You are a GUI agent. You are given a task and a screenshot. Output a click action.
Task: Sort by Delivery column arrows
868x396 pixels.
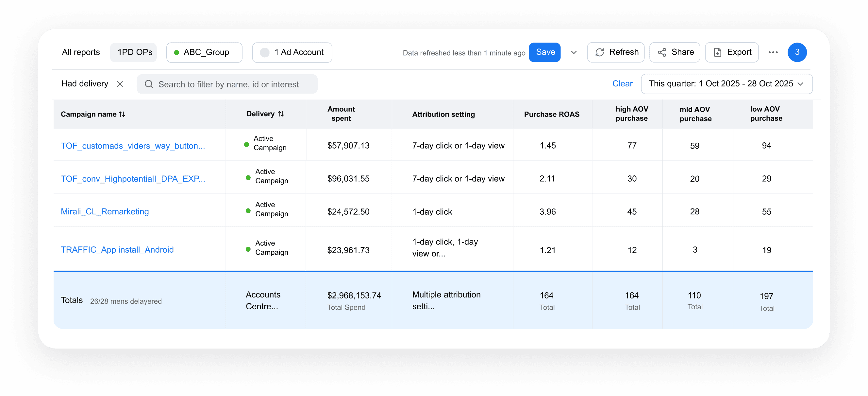coord(281,114)
